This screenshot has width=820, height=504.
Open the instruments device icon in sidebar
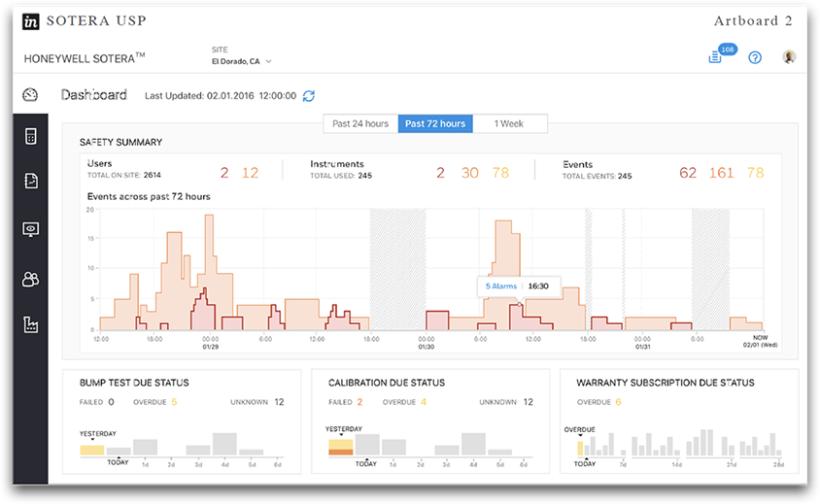coord(30,136)
